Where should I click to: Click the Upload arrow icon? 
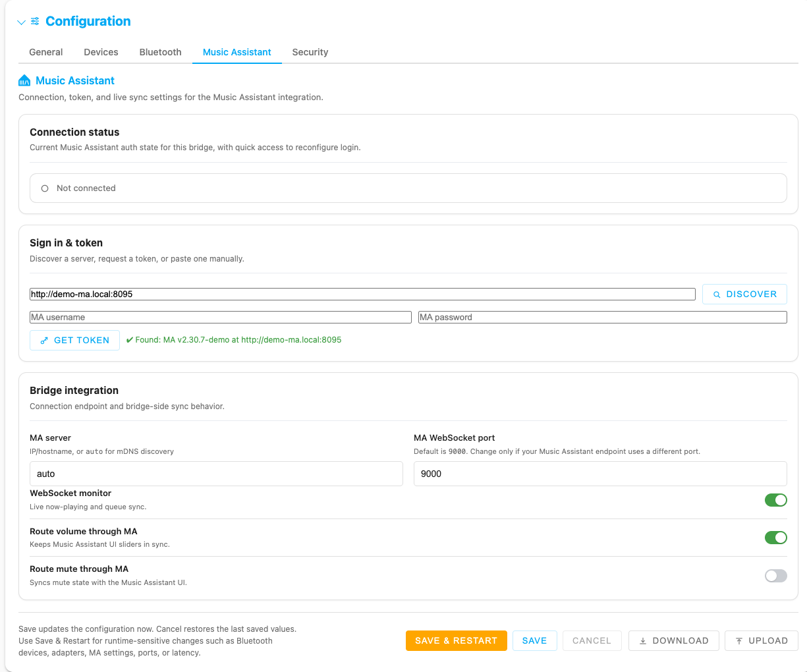739,641
